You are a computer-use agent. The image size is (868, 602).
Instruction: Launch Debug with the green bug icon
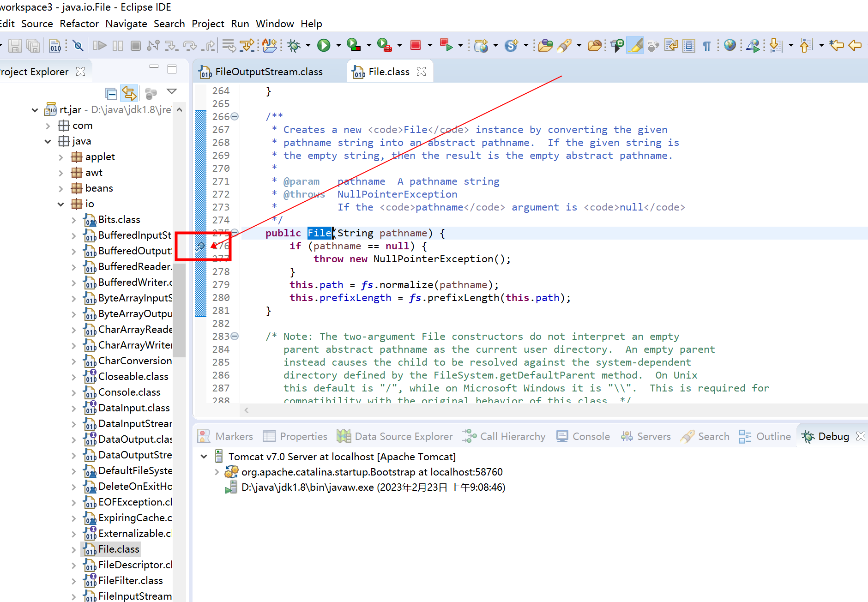[x=294, y=45]
